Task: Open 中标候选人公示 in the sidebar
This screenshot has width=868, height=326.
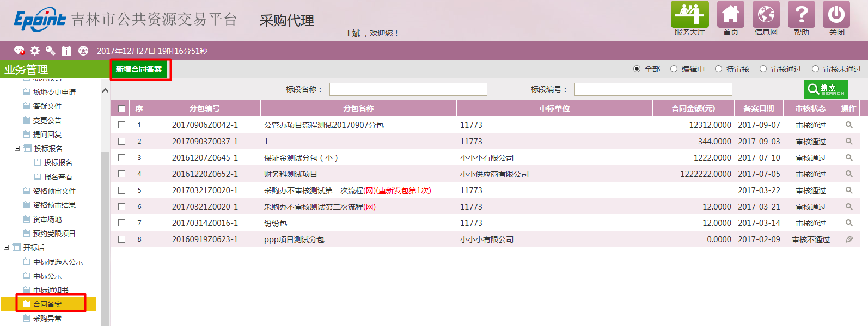Action: tap(58, 262)
